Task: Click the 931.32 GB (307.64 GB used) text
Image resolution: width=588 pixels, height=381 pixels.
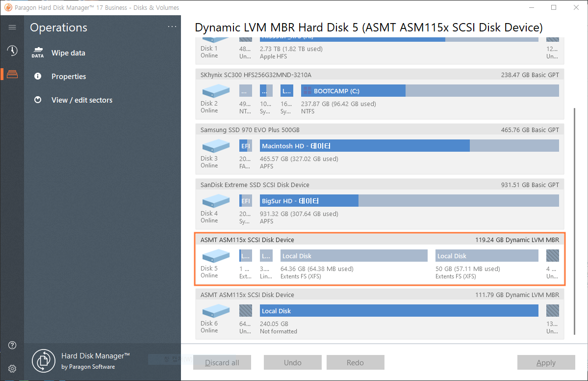Action: click(299, 214)
